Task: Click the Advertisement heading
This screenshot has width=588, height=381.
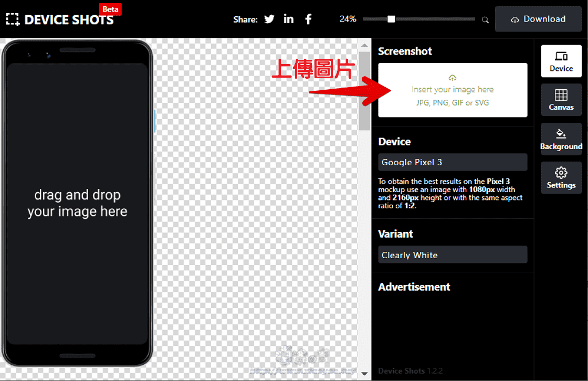Action: tap(414, 287)
